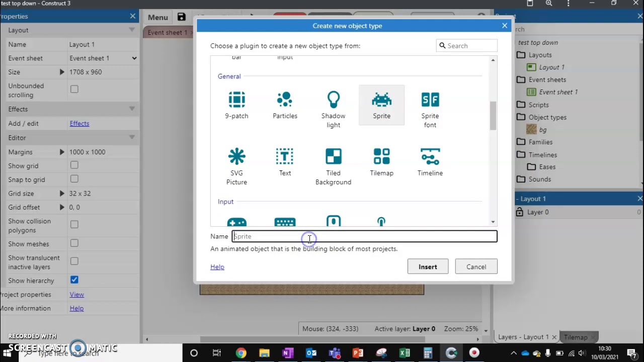Viewport: 644px width, 362px height.
Task: Open the Project properties View link
Action: click(76, 295)
